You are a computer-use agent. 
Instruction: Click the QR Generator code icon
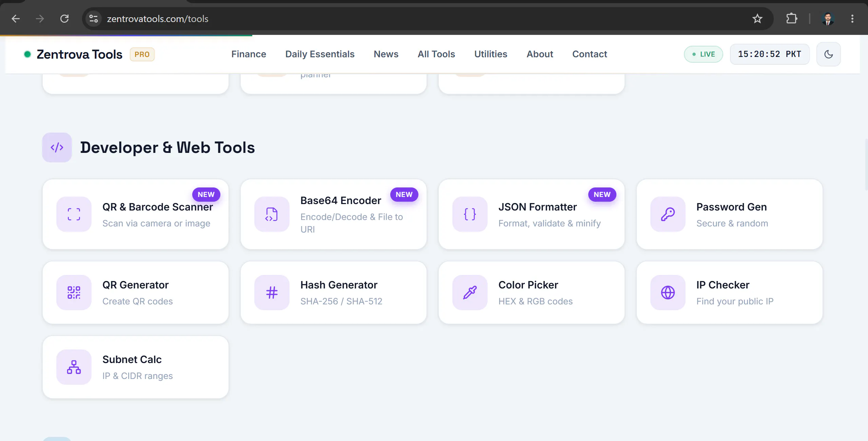coord(74,293)
